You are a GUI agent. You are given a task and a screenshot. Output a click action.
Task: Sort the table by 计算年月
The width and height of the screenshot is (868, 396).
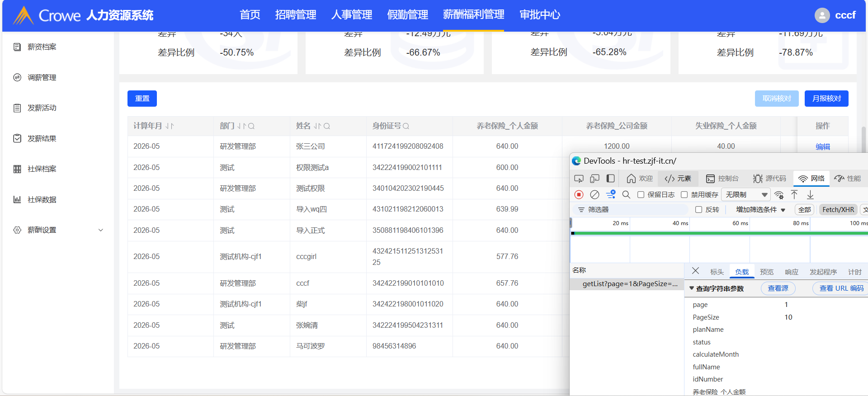coord(170,126)
